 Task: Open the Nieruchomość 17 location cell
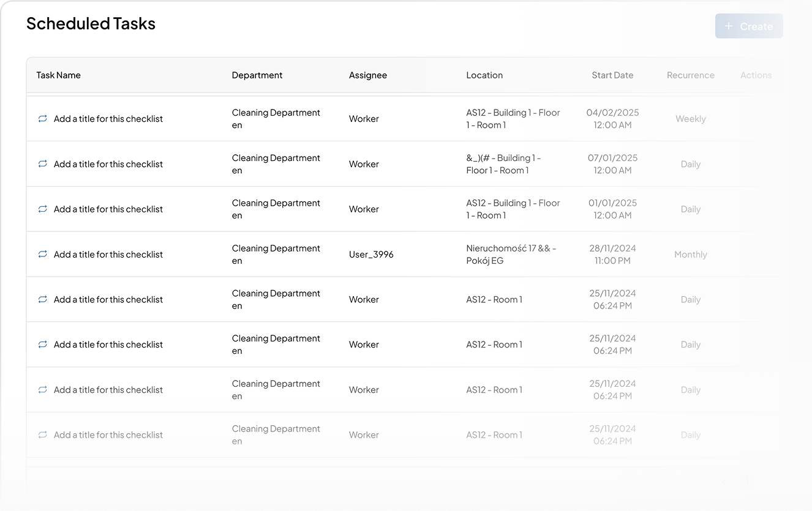[x=511, y=255]
